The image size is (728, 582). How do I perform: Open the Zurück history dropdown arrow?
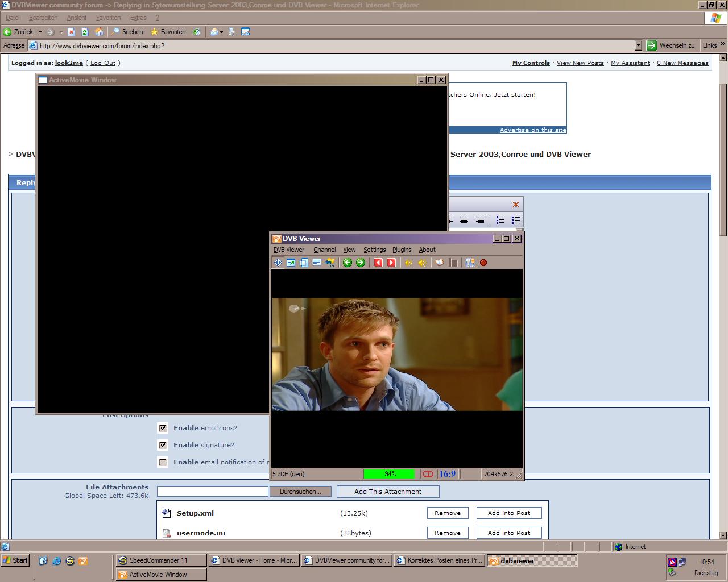pyautogui.click(x=40, y=32)
